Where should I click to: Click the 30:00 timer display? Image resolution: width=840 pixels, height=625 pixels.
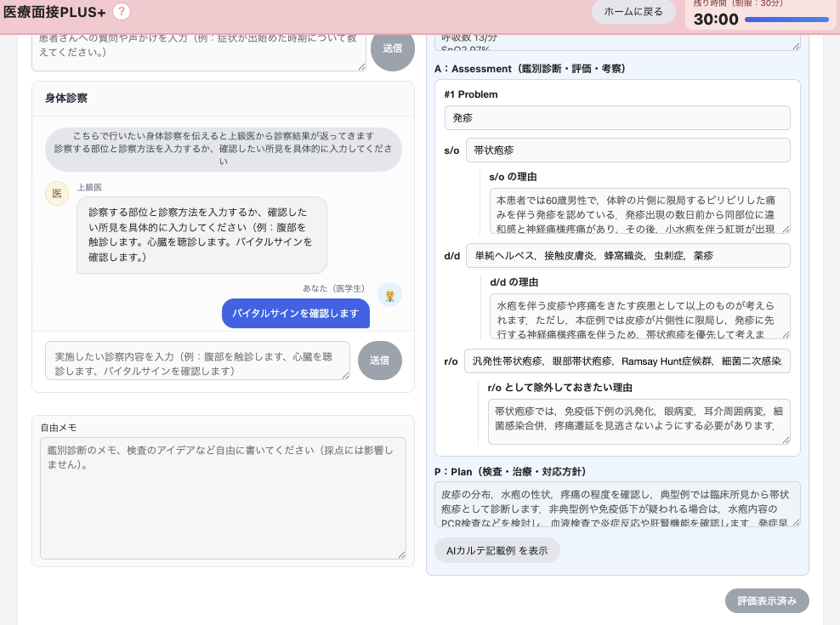click(x=716, y=20)
